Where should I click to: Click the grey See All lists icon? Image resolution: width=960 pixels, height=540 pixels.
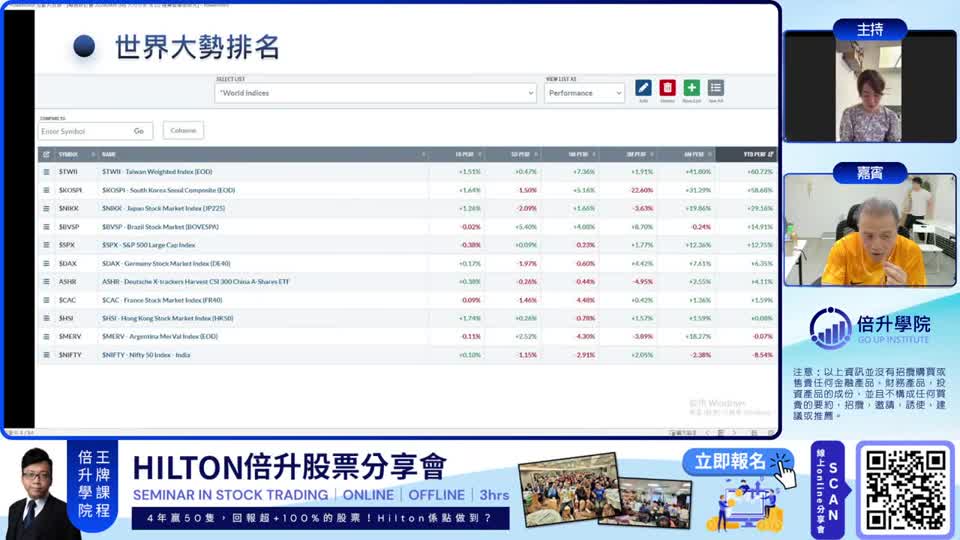[x=716, y=88]
